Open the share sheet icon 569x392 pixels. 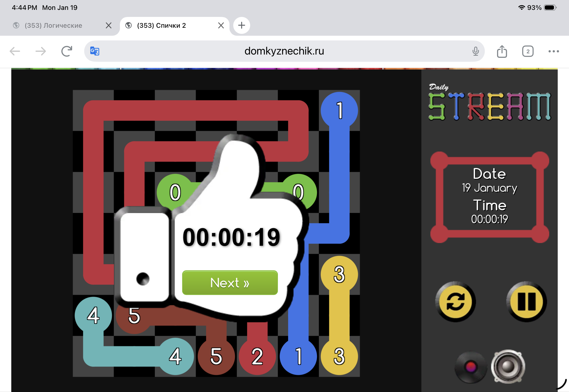(x=502, y=51)
